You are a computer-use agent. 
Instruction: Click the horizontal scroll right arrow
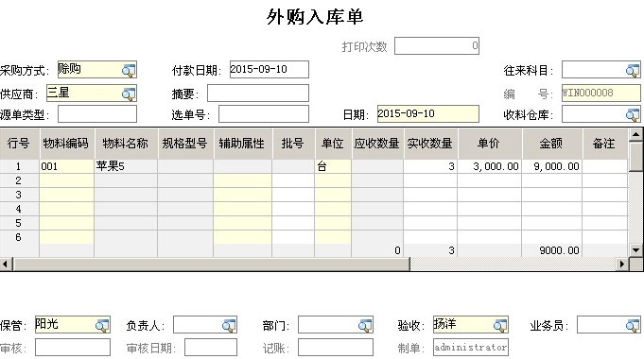[622, 264]
